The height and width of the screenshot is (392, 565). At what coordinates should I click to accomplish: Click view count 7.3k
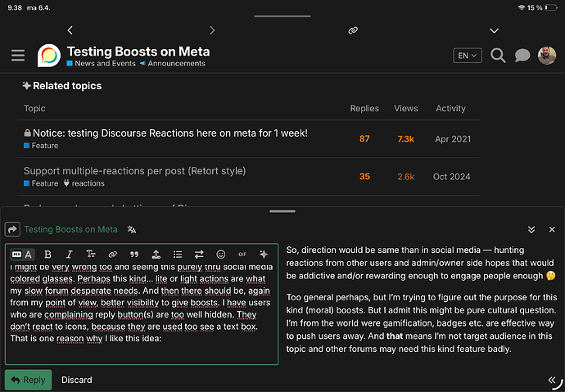[x=405, y=139]
